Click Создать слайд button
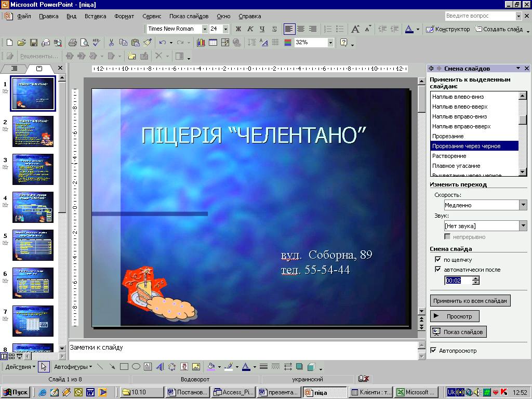 click(x=499, y=29)
